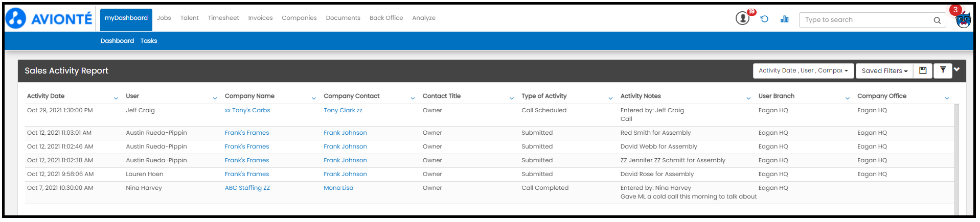Open the Invoices menu

coord(260,18)
